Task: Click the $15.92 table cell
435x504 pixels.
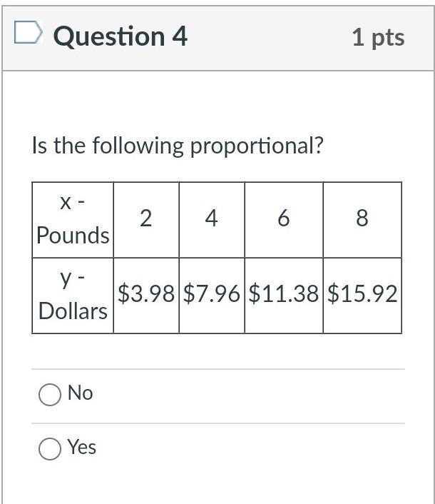Action: [x=362, y=296]
